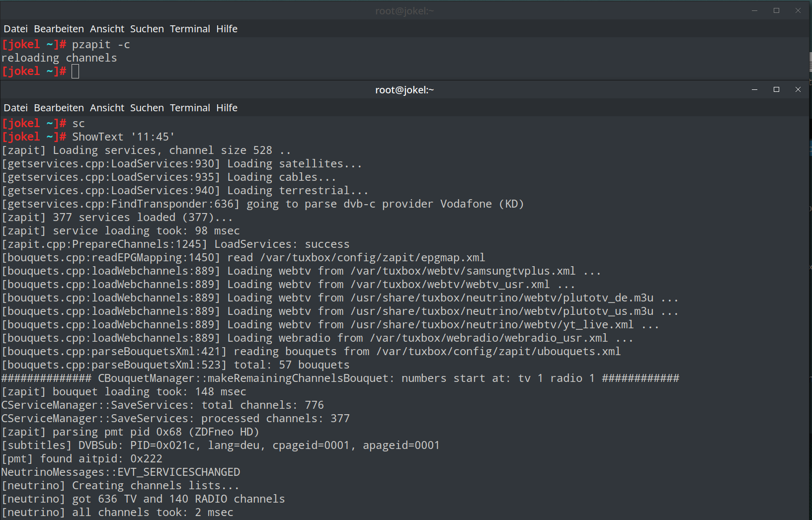This screenshot has height=520, width=812.
Task: Open Datei menu in upper terminal window
Action: click(15, 29)
